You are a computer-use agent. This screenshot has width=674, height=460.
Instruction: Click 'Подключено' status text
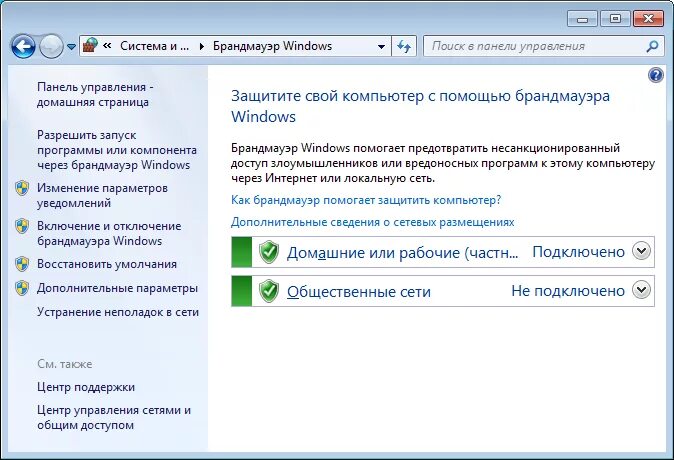pos(579,252)
